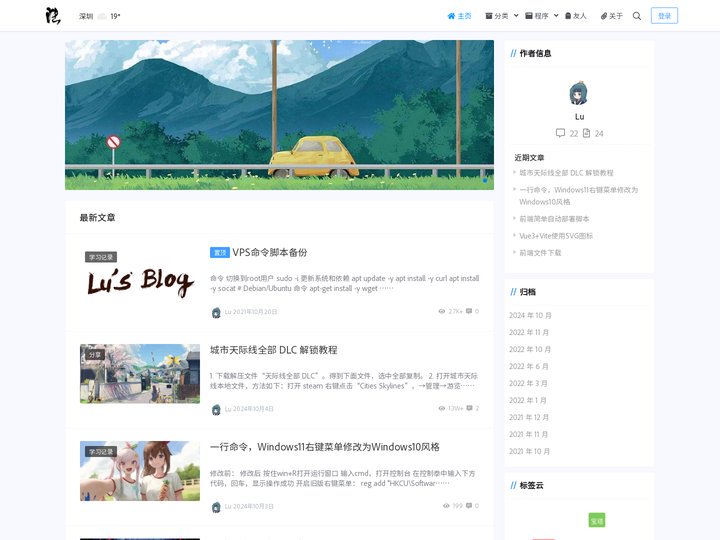Click the 深圳 city weather text
The width and height of the screenshot is (720, 540).
[86, 16]
